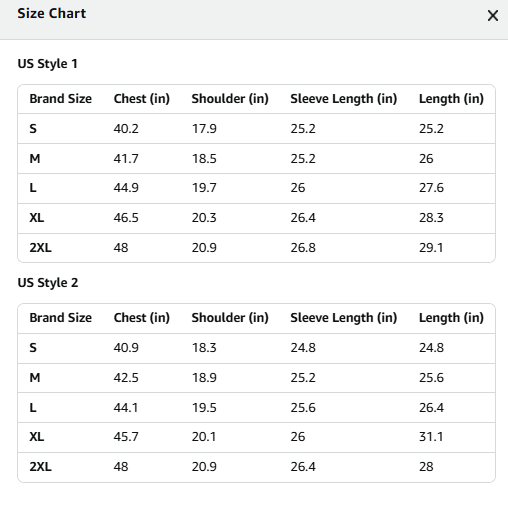This screenshot has height=508, width=508.
Task: Click Style 1 Brand Size column header
Action: (61, 99)
